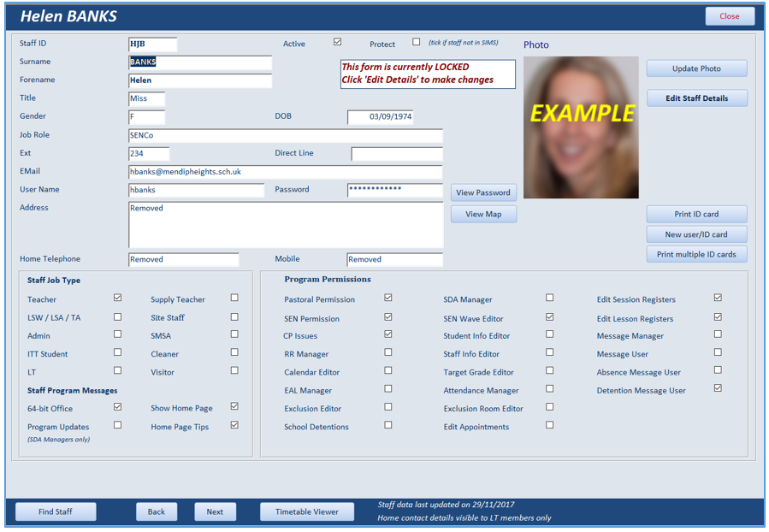769x532 pixels.
Task: Select the Mobile number field
Action: point(395,260)
